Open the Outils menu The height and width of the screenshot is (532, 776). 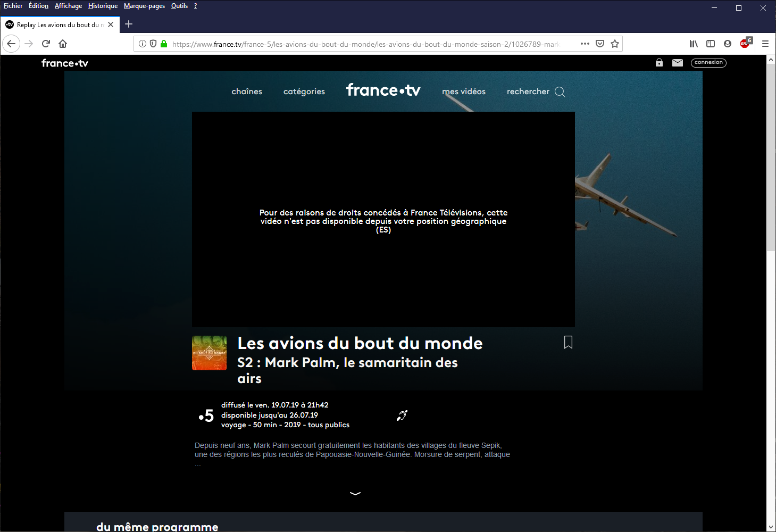coord(179,6)
